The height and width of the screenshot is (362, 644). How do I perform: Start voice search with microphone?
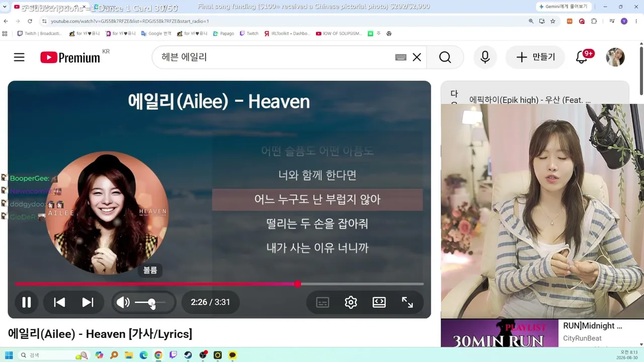click(485, 57)
